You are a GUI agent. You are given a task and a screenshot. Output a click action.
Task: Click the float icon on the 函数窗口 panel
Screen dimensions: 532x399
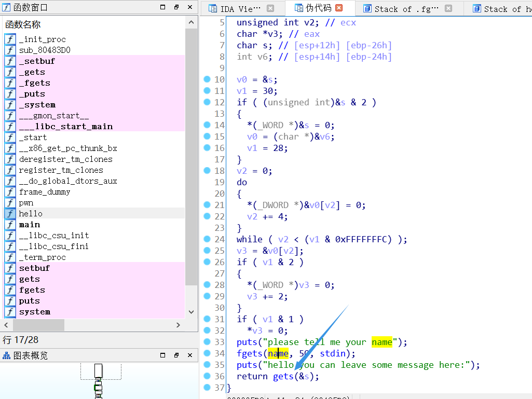[x=176, y=7]
